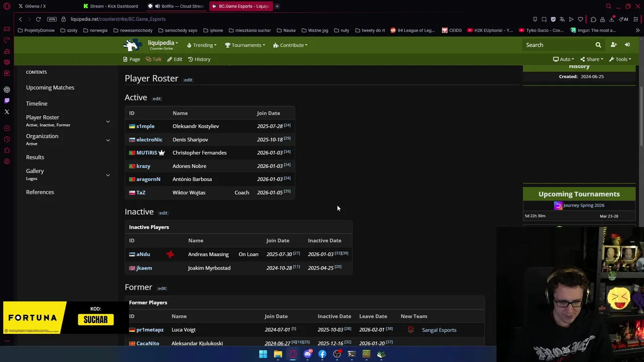Viewport: 644px width, 362px height.
Task: Open X panel in the Opera sidebar
Action: tap(7, 112)
